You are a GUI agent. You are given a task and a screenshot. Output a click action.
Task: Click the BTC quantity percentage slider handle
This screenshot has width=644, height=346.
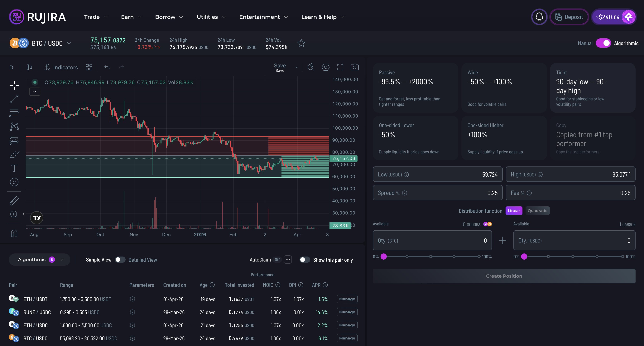point(383,257)
